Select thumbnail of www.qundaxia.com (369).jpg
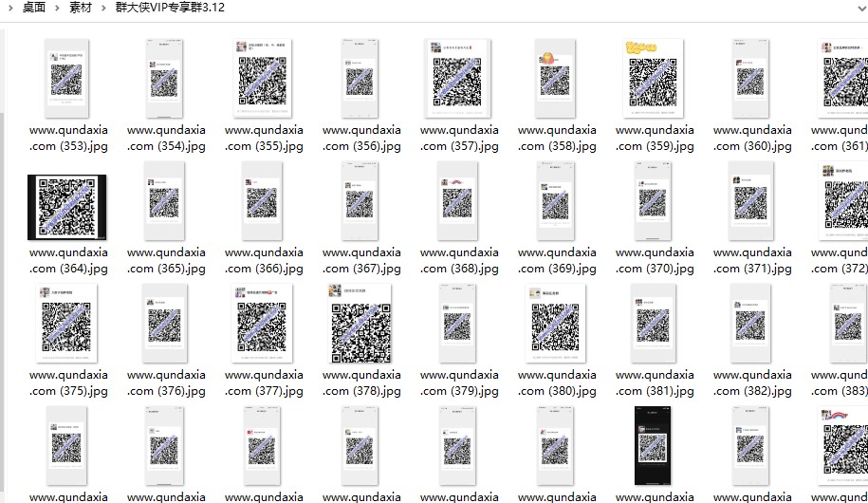This screenshot has width=868, height=503. pos(555,200)
